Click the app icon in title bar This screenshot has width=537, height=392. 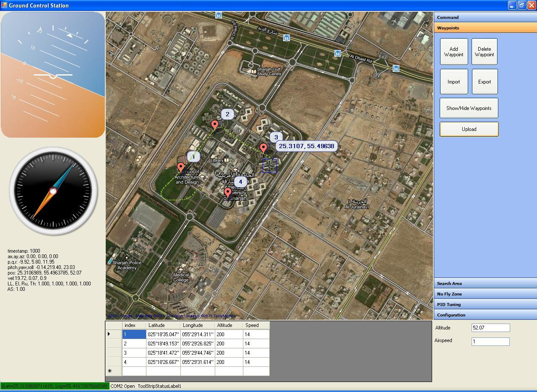(4, 5)
